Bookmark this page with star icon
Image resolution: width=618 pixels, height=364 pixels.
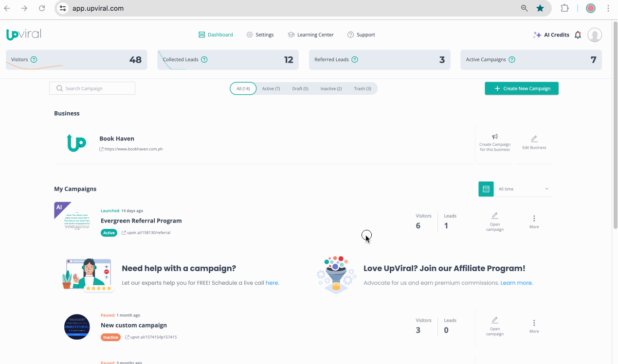[540, 8]
